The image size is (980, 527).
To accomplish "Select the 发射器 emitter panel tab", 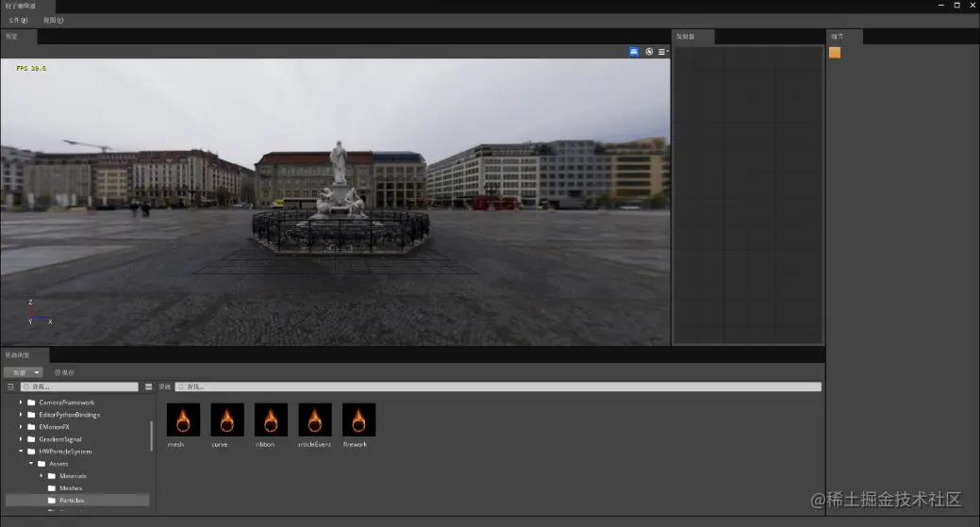I will (692, 36).
